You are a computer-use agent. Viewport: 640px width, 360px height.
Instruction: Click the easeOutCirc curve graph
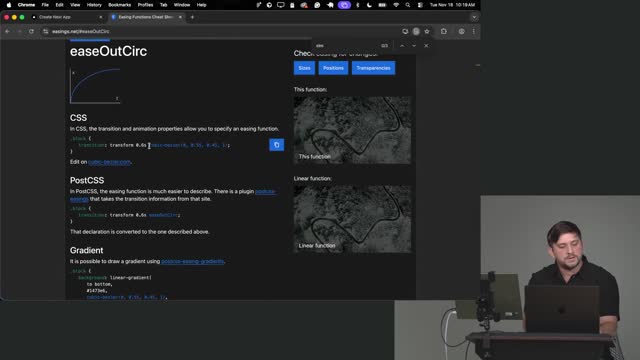coord(95,85)
